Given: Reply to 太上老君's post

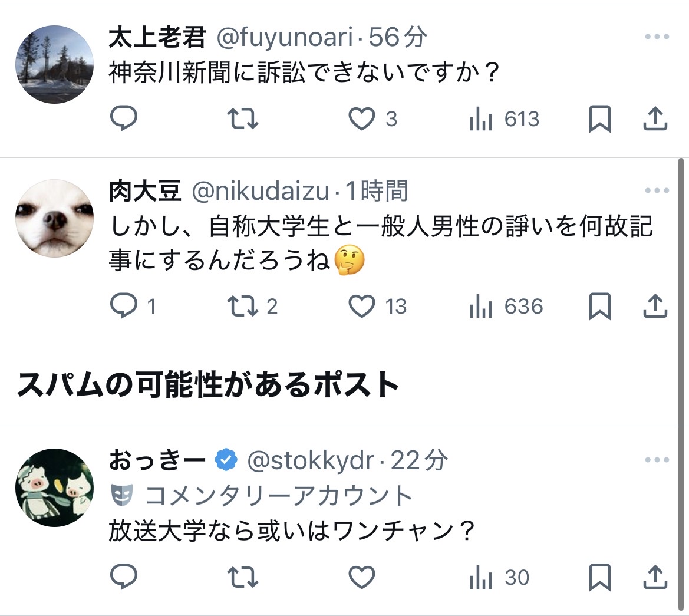Looking at the screenshot, I should point(124,118).
